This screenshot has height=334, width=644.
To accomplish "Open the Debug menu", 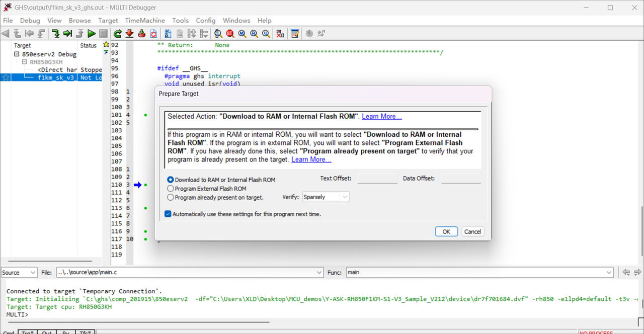I will click(30, 21).
